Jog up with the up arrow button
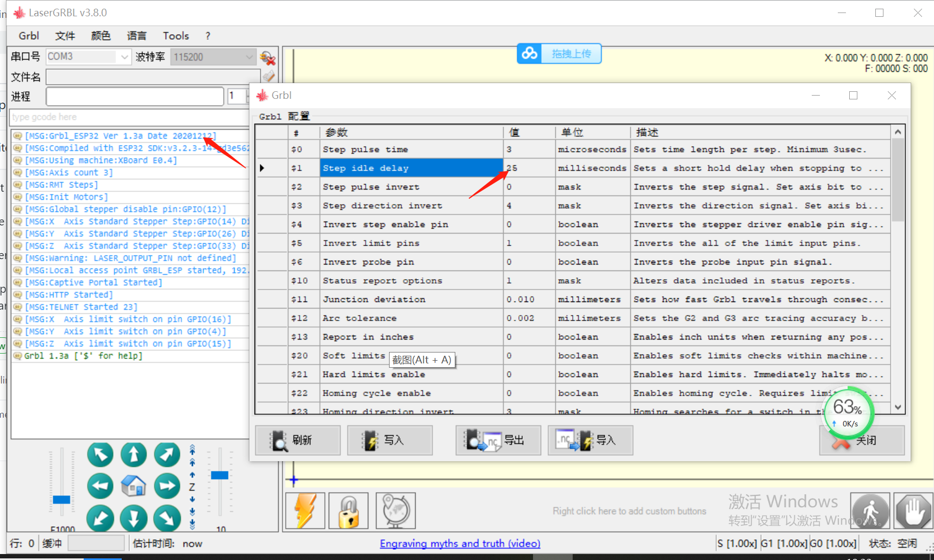Screen dimensions: 934x560 point(134,455)
